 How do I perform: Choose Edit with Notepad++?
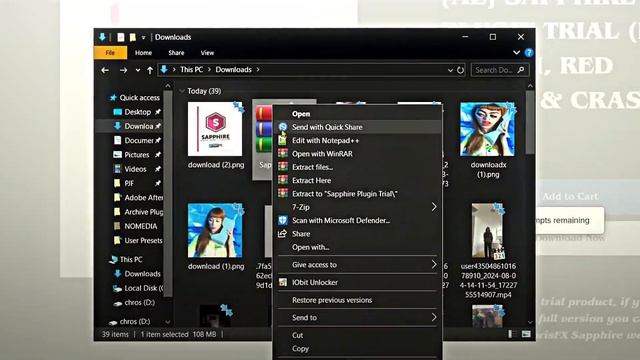coord(358,140)
